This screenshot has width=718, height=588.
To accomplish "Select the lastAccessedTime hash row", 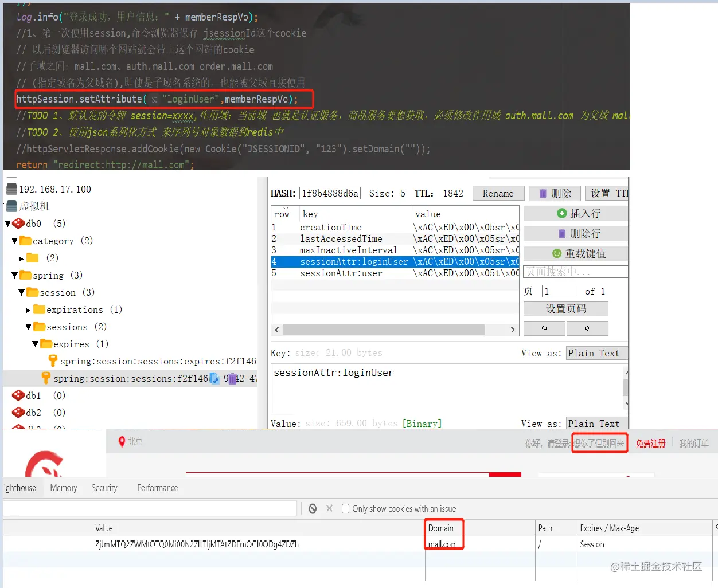I will click(395, 239).
